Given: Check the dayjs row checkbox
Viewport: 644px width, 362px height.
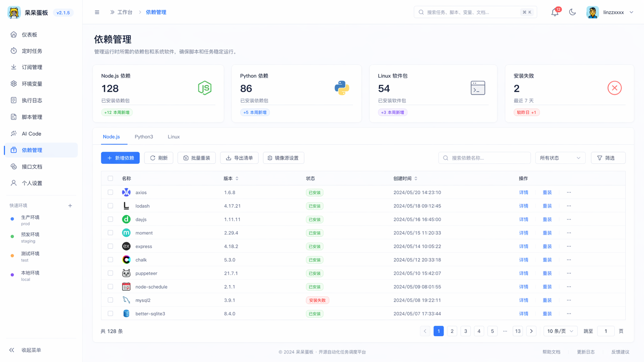Looking at the screenshot, I should point(111,219).
